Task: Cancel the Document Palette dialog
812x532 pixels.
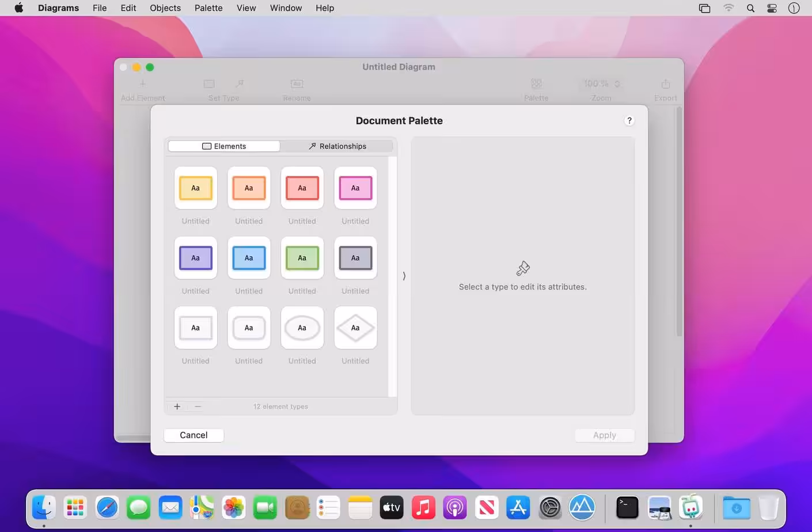Action: click(x=193, y=435)
